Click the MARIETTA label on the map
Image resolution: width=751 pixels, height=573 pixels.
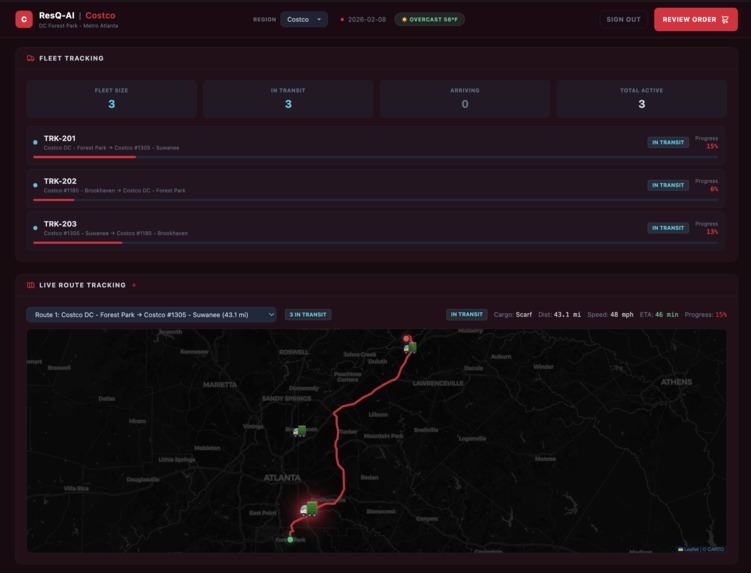[220, 385]
